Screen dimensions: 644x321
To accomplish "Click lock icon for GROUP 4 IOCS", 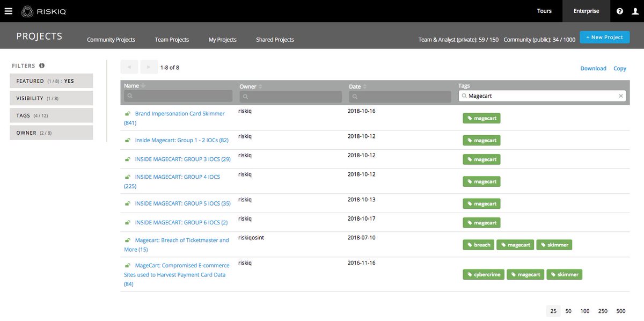I will tap(128, 177).
